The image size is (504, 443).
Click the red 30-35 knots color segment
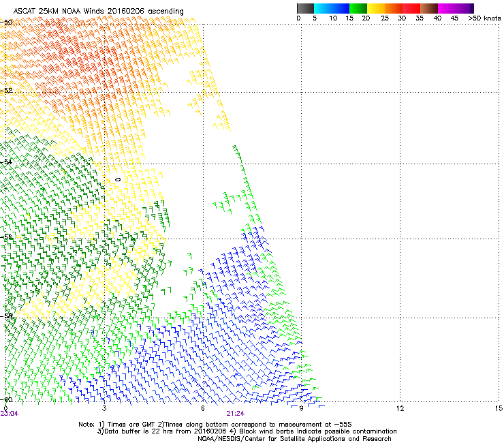click(411, 8)
